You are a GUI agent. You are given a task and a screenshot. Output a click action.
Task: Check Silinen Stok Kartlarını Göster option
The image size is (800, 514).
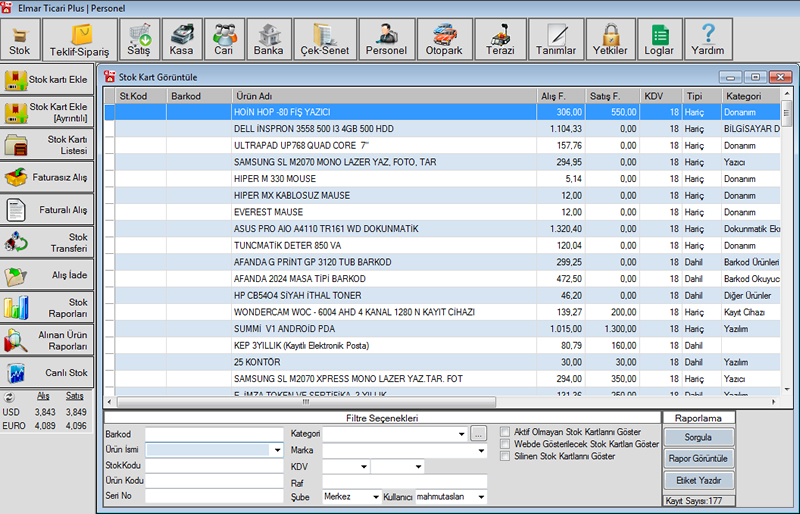[x=506, y=456]
